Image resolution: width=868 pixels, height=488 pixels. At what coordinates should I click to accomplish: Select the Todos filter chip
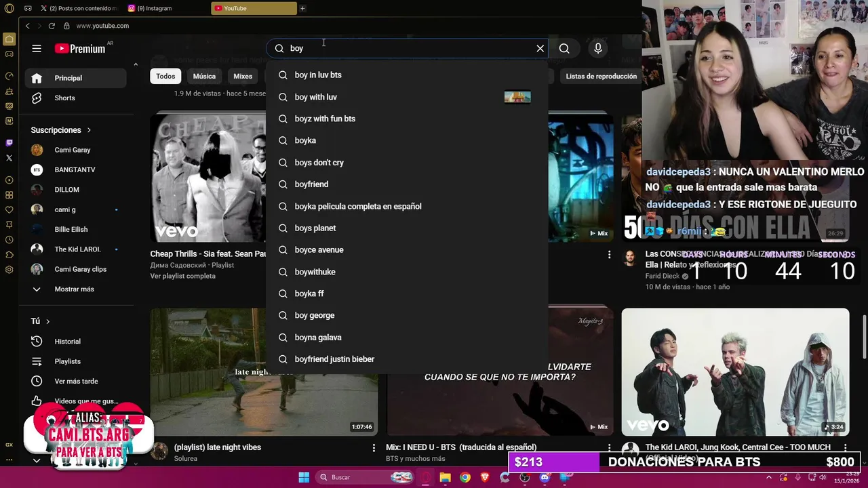[x=165, y=77]
